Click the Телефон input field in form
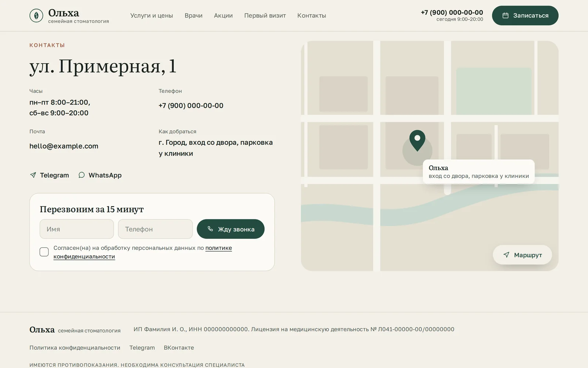 (155, 229)
